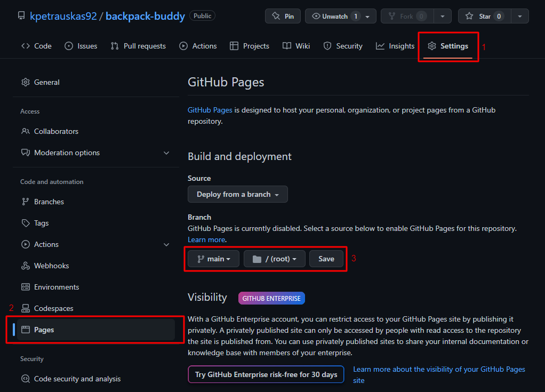This screenshot has height=392, width=545.
Task: Expand the Moderation options chevron
Action: (166, 153)
